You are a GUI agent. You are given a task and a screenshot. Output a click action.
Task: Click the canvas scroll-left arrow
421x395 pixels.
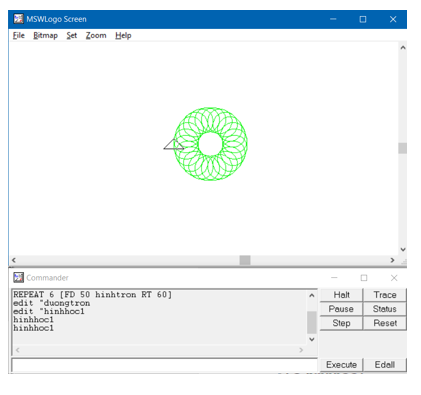click(x=14, y=260)
